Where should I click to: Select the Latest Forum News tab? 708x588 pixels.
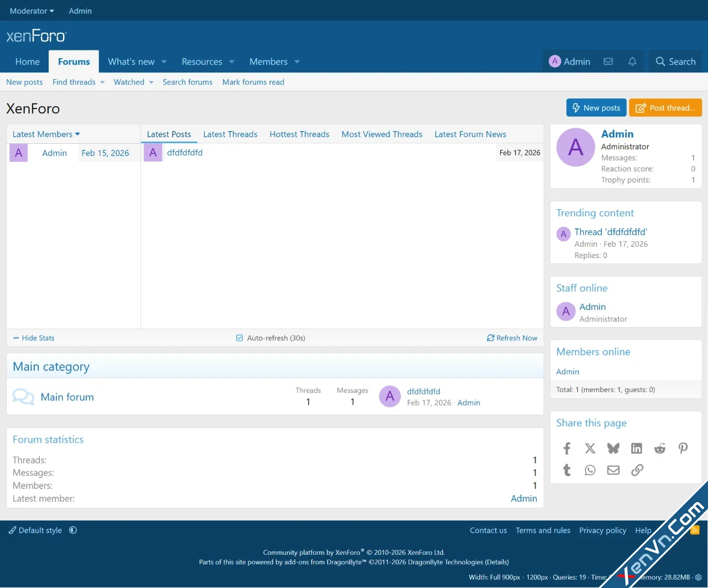click(470, 134)
